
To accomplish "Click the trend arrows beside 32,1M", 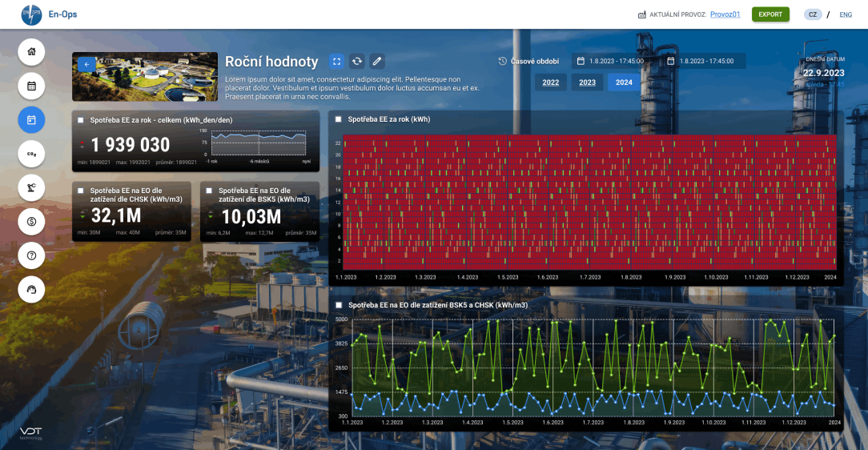I will [82, 215].
